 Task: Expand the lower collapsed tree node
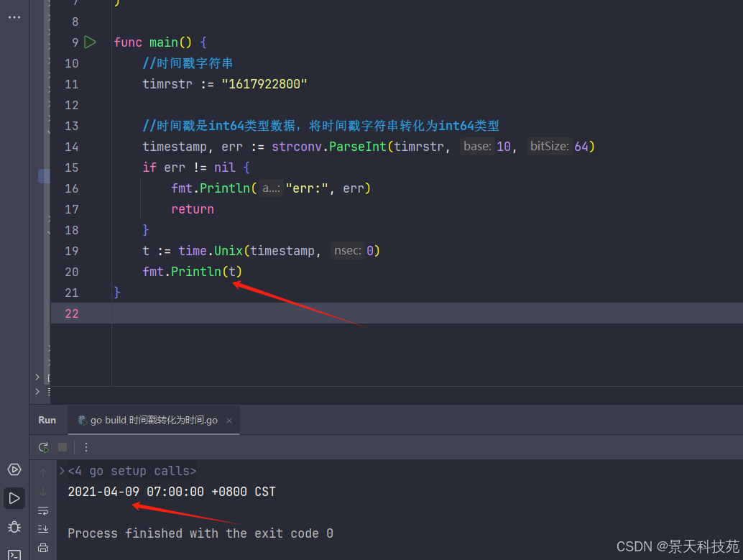[37, 391]
